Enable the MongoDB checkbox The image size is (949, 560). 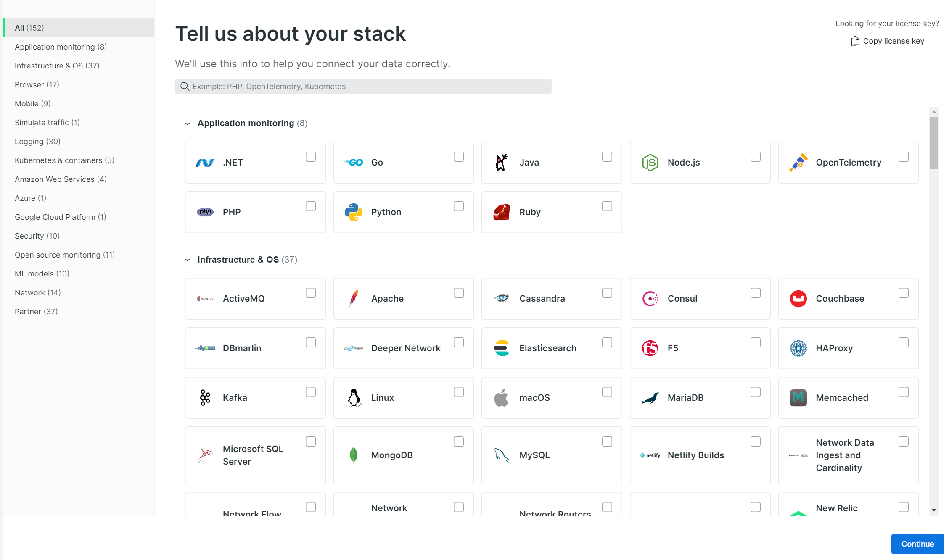(458, 442)
